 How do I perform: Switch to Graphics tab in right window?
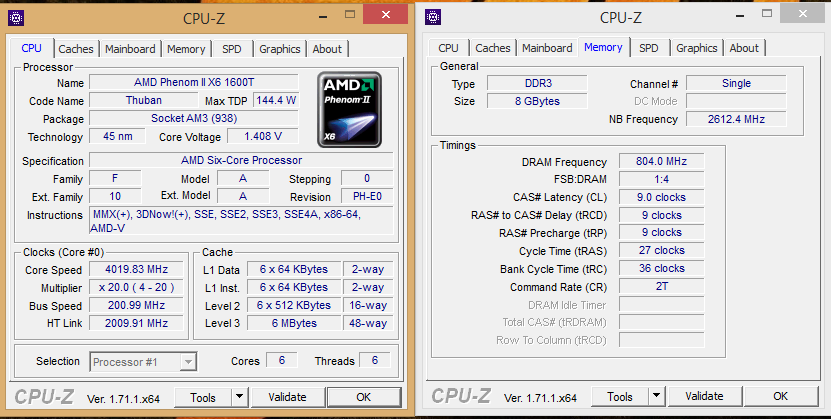(x=696, y=48)
